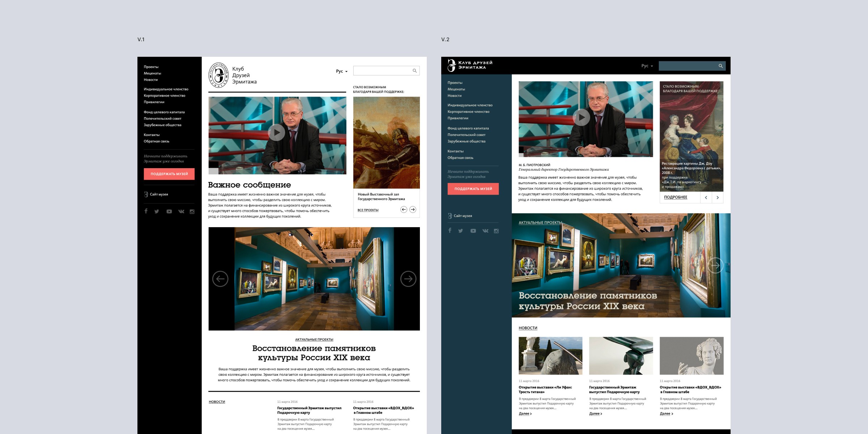Open the Рус language dropdown in V.1

[341, 71]
